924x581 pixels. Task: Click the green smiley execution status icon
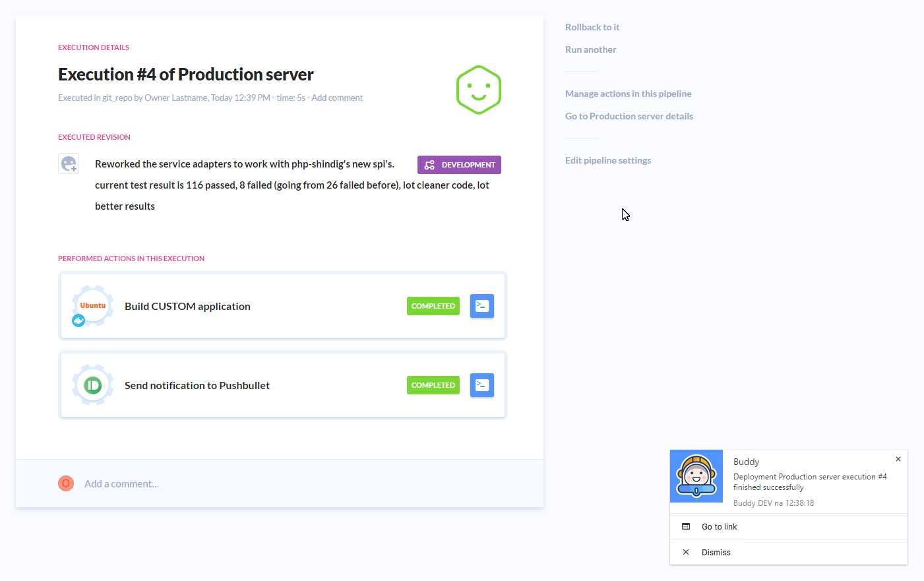click(x=479, y=90)
